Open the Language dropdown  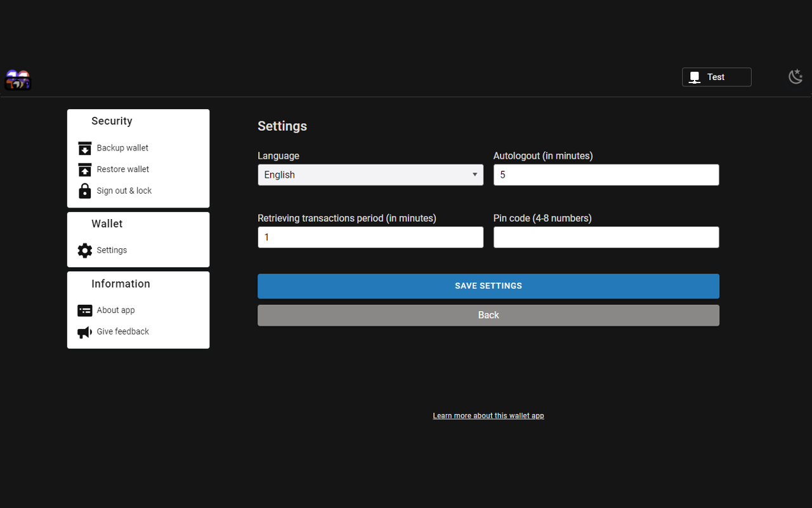coord(370,175)
